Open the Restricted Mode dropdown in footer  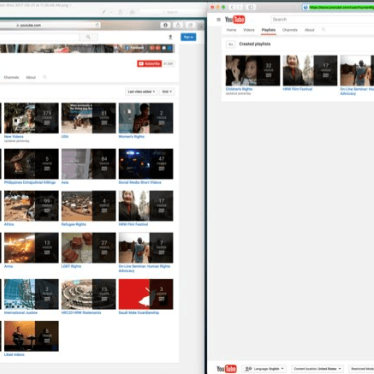tap(362, 369)
